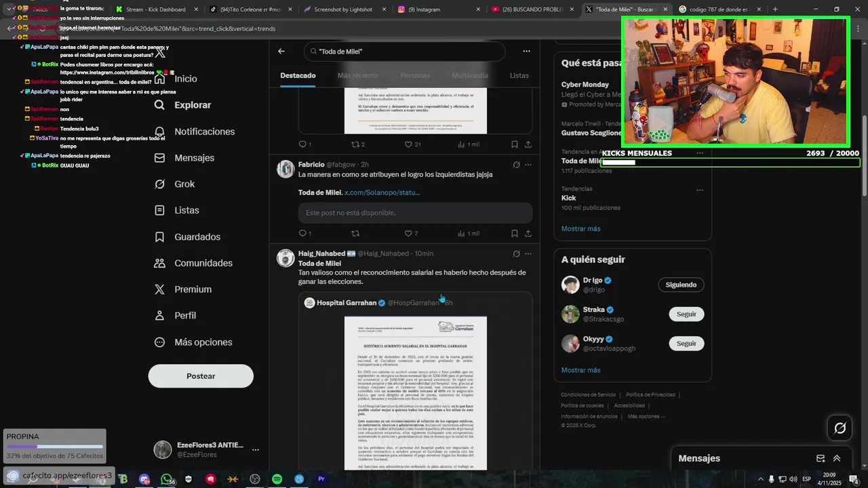Open Política de Privacidad link
Screen dimensions: 868x488
[650, 394]
